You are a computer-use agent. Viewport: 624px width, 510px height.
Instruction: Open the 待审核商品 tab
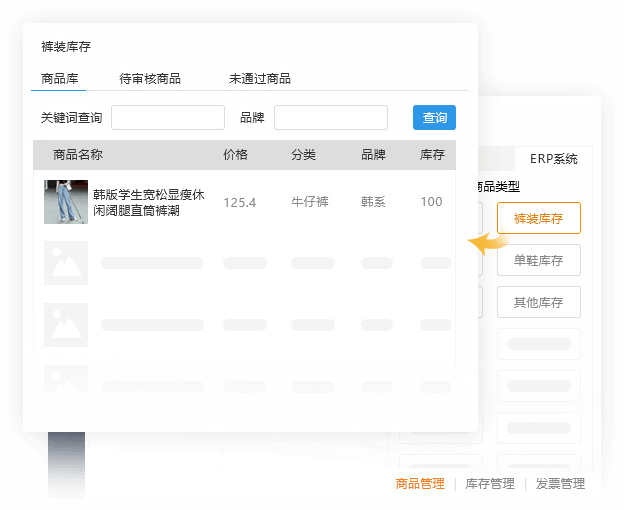coord(150,79)
